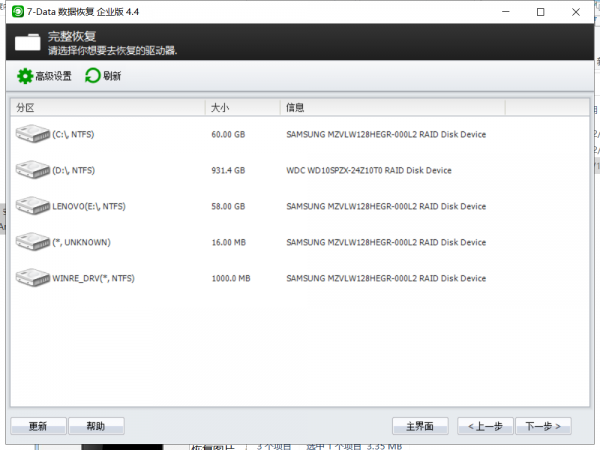Screen dimensions: 600x450
Task: Click the 7-Data app icon in title bar
Action: tap(18, 12)
